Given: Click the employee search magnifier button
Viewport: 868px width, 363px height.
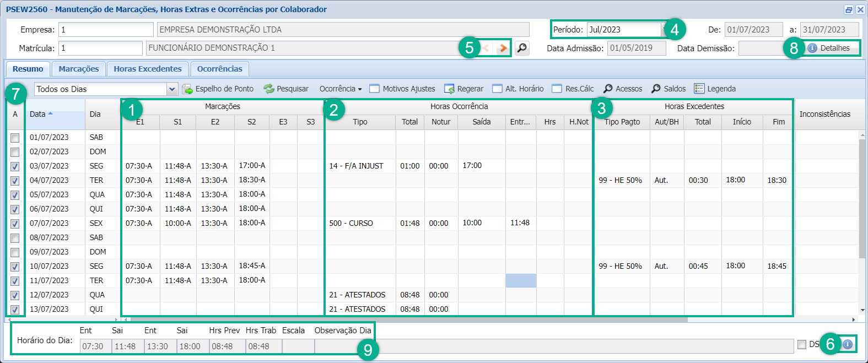Looking at the screenshot, I should [x=521, y=48].
